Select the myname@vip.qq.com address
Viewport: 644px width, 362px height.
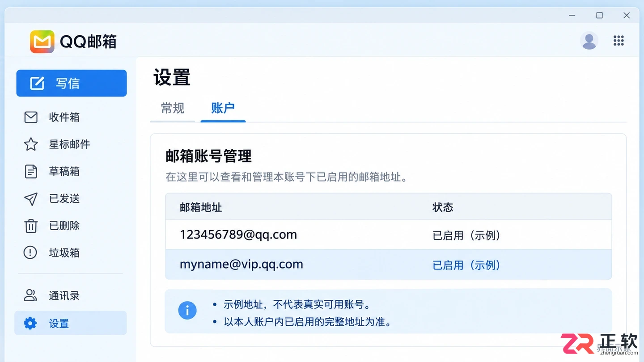pyautogui.click(x=241, y=264)
